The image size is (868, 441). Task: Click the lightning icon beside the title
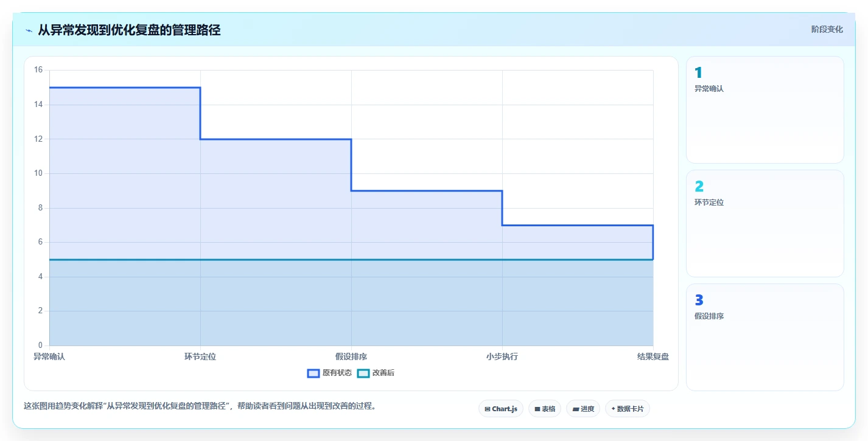pos(29,30)
